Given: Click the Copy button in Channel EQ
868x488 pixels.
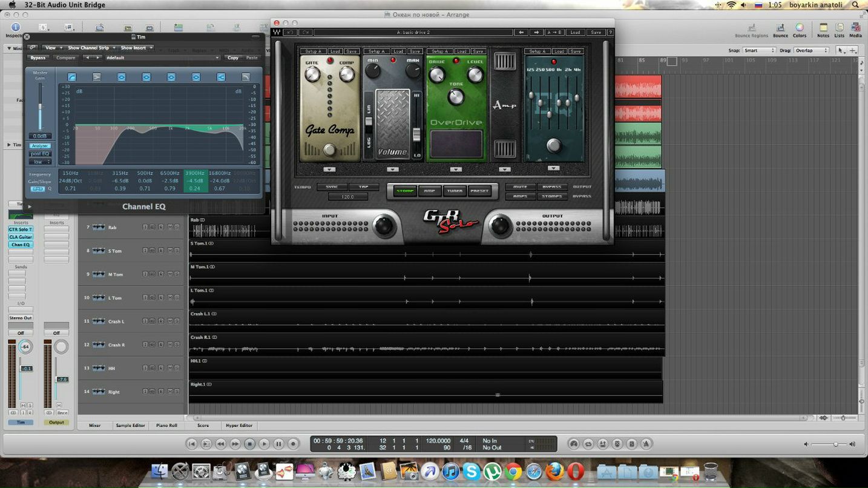Looking at the screenshot, I should pos(233,58).
